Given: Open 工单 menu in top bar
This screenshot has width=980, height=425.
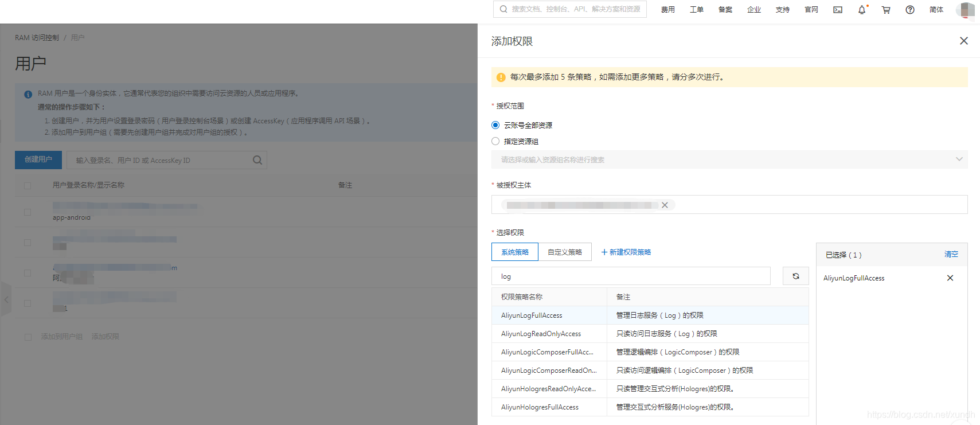Looking at the screenshot, I should tap(697, 10).
